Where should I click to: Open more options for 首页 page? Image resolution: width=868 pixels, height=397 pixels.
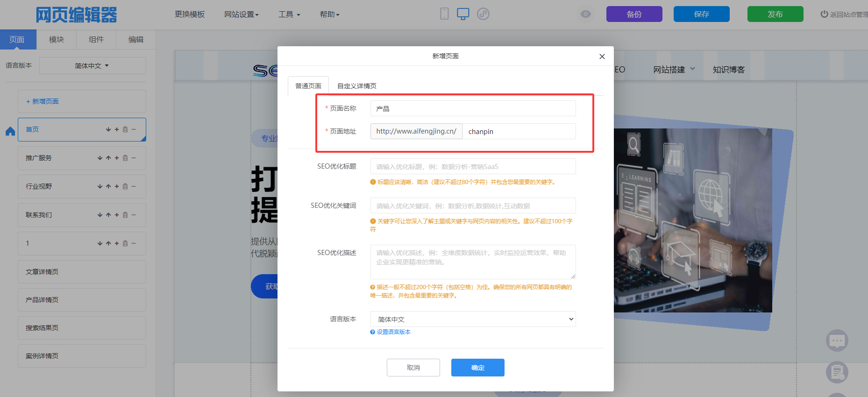point(134,129)
